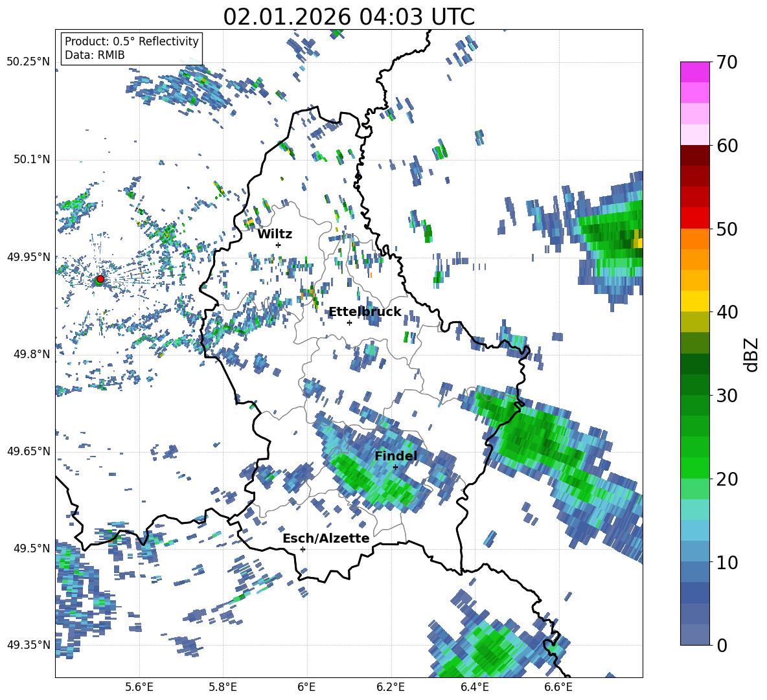Click the Product: 0.5° Reflectivity text
The height and width of the screenshot is (700, 767).
coord(132,41)
